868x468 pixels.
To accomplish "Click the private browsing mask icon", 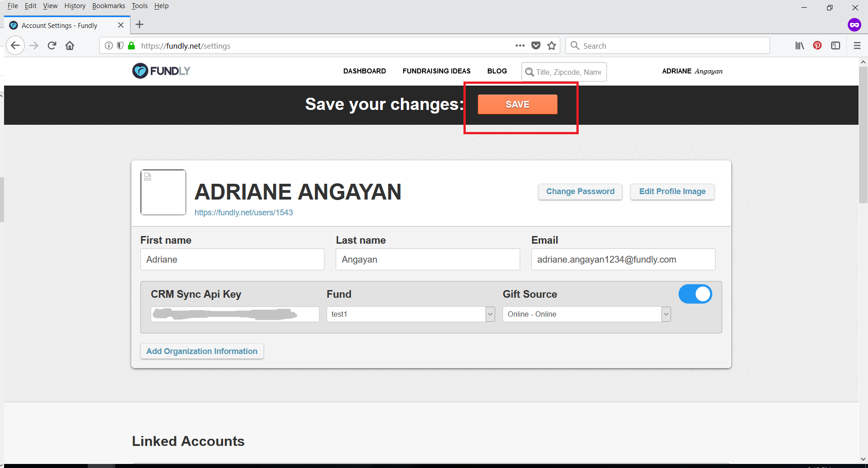I will point(854,25).
